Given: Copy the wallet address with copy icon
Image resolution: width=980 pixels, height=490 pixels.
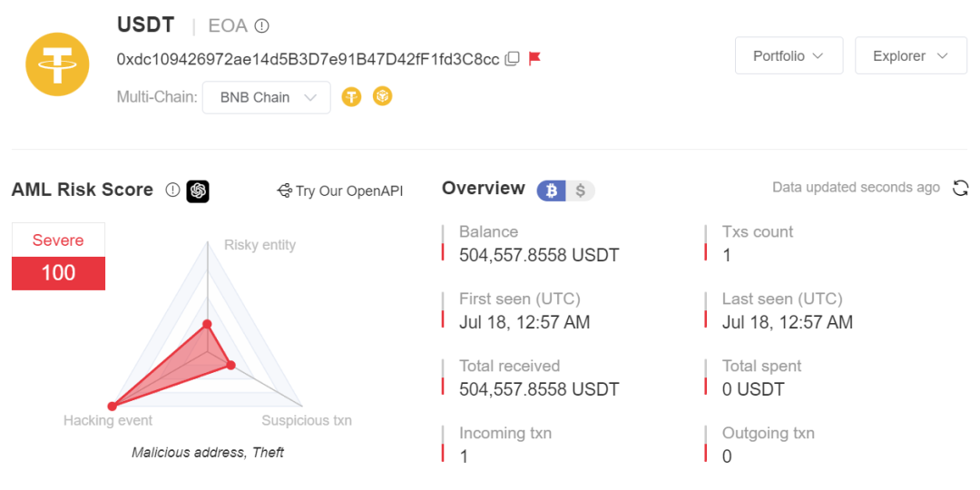Looking at the screenshot, I should click(512, 59).
